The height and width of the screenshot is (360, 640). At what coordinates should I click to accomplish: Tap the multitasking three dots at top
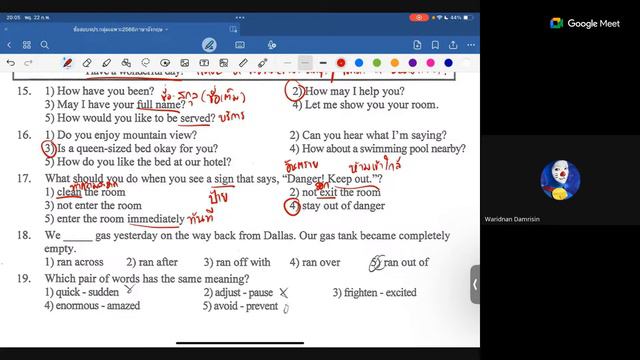pyautogui.click(x=240, y=18)
